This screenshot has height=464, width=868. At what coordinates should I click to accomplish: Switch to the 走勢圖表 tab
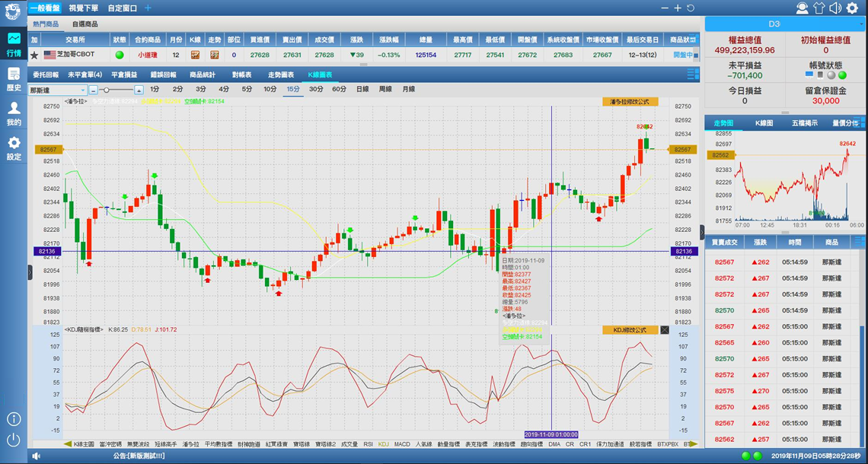[281, 75]
